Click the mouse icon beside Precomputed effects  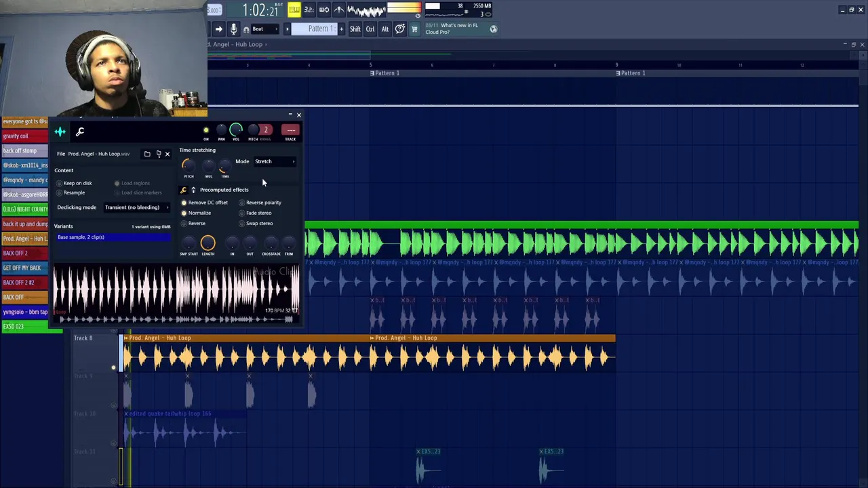193,190
